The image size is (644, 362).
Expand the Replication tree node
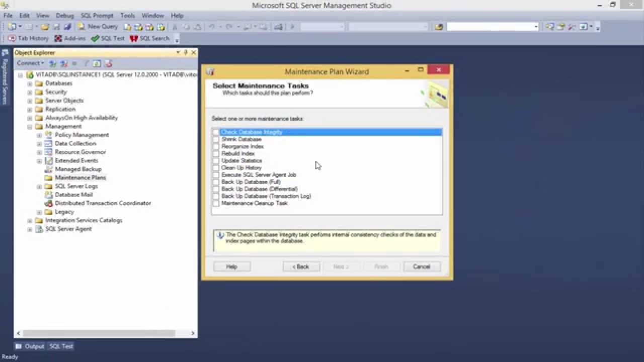pos(30,109)
